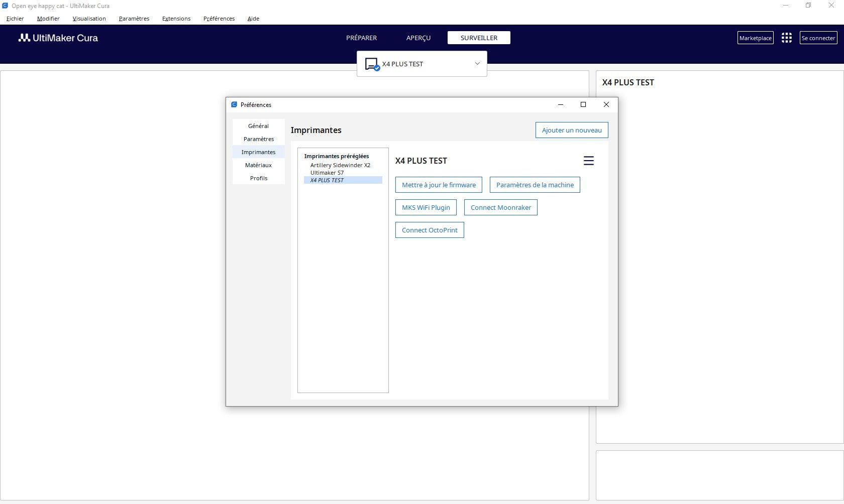This screenshot has width=844, height=504.
Task: Click the Cura icon in Préférences title bar
Action: [x=234, y=105]
